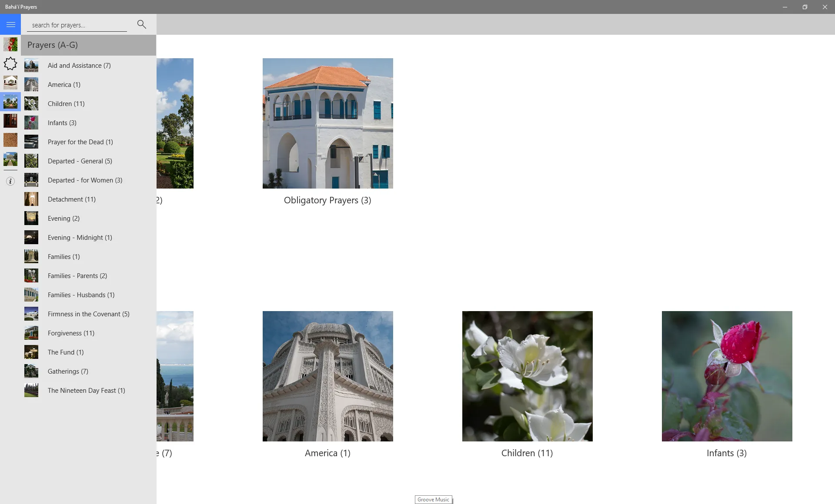Select Families - Parents (2)

(89, 275)
